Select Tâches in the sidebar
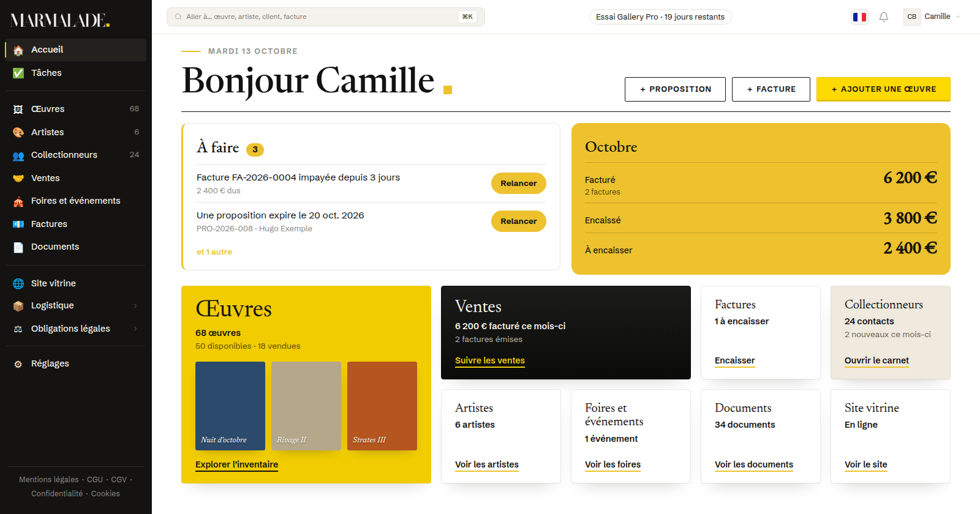 point(76,73)
